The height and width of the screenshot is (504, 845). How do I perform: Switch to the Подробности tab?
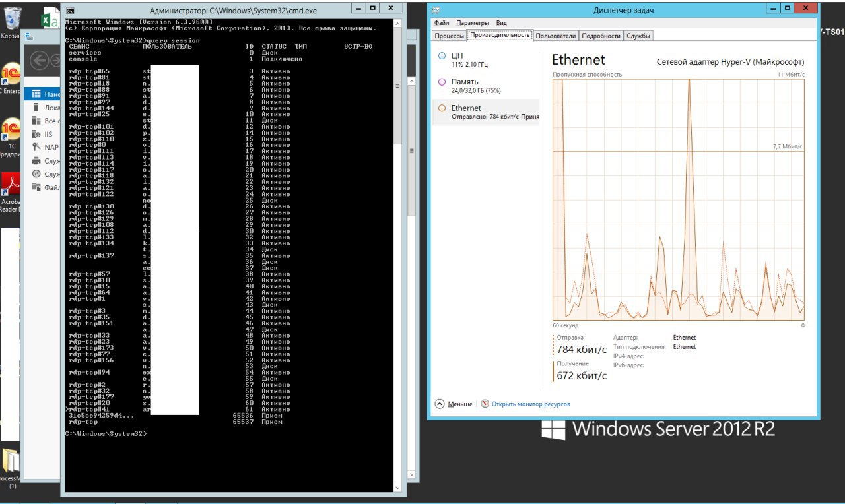pos(601,36)
